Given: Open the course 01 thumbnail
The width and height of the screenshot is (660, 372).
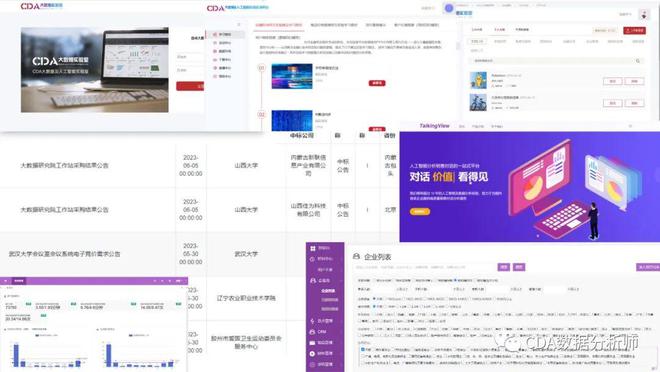Looking at the screenshot, I should pos(292,76).
